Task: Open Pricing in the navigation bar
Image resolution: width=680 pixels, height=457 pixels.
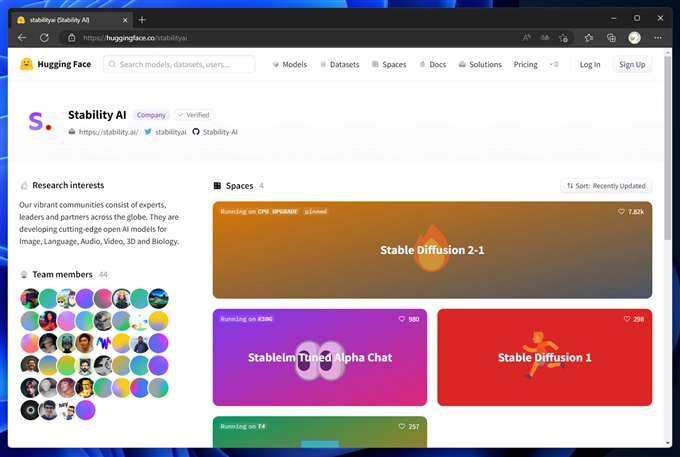Action: [526, 64]
